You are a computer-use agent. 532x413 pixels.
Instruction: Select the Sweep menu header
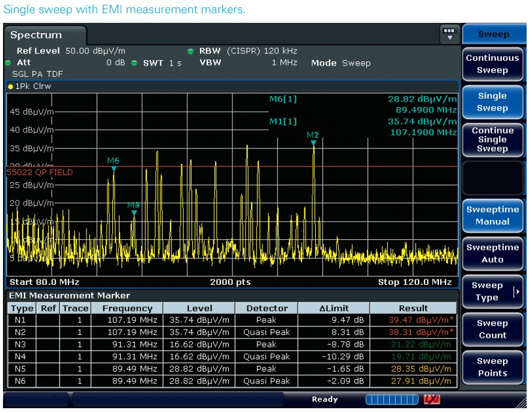(x=493, y=34)
